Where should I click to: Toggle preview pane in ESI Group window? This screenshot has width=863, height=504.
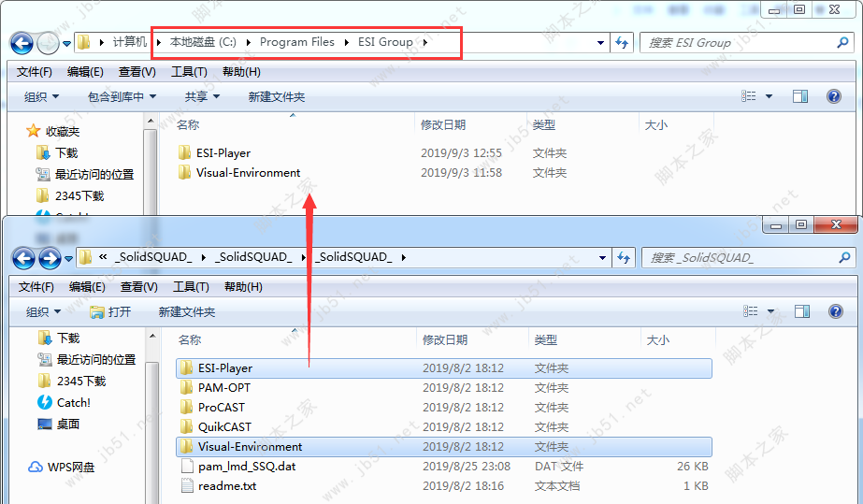click(x=800, y=96)
